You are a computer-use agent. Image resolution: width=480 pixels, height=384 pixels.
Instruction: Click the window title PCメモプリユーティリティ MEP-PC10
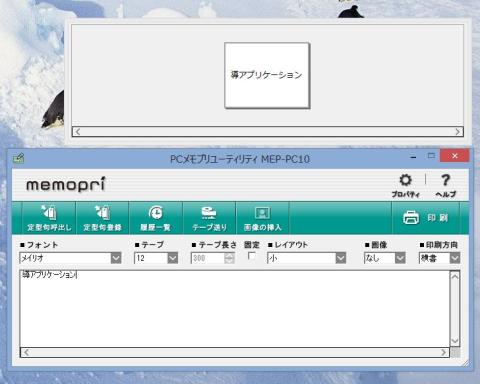click(x=240, y=159)
